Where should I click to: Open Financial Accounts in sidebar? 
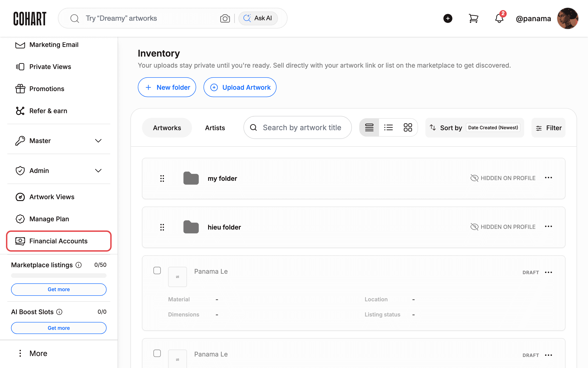click(x=59, y=241)
